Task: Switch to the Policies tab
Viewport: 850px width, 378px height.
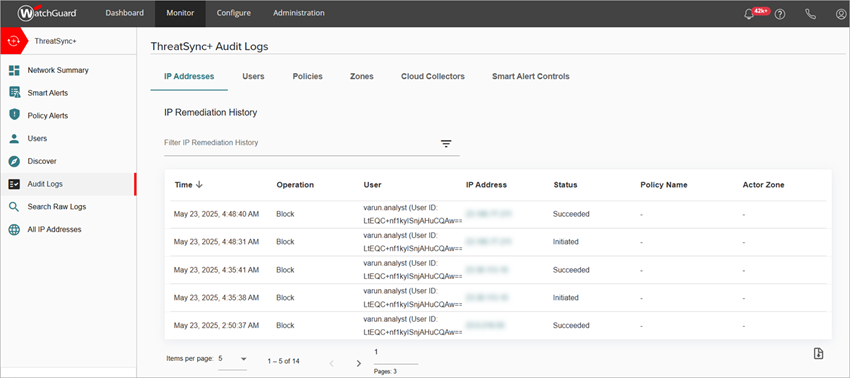Action: [x=307, y=76]
